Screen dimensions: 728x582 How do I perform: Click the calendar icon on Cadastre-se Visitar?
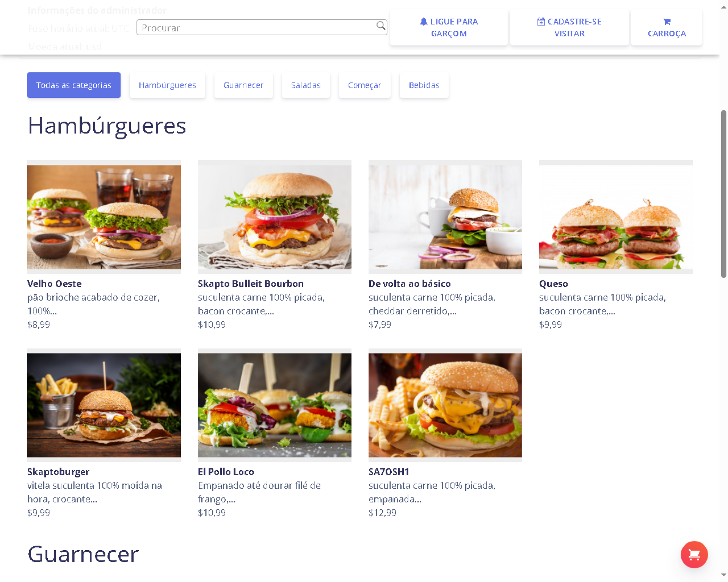point(541,22)
